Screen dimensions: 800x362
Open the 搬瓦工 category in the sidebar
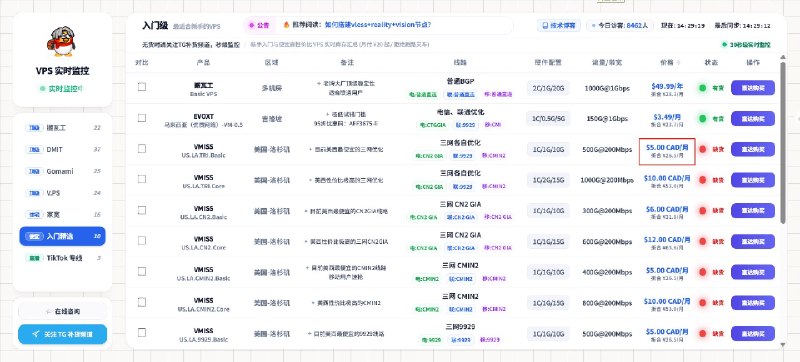click(x=62, y=128)
